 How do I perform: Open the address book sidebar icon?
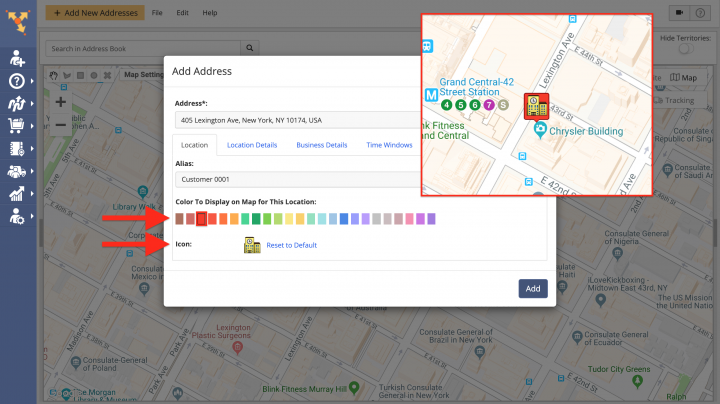[x=17, y=148]
